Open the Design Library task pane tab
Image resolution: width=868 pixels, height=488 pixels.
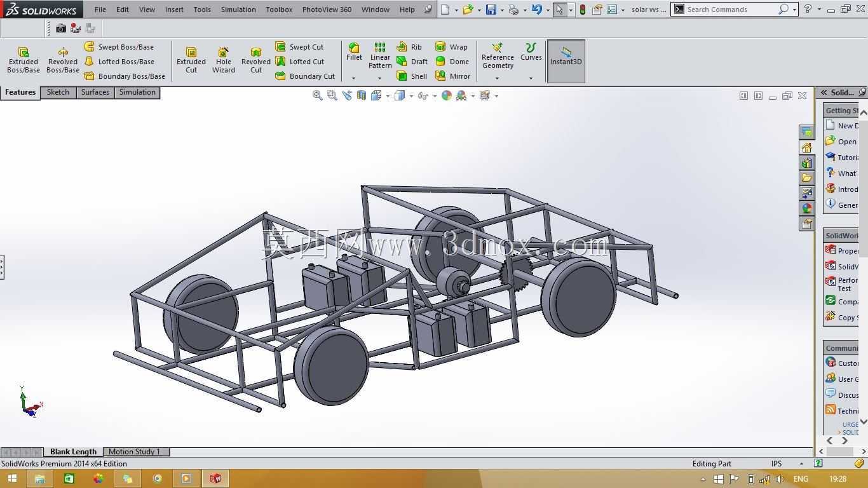pos(806,163)
